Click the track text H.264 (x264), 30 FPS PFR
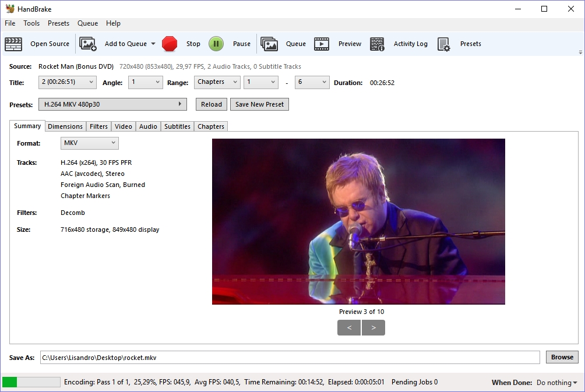The height and width of the screenshot is (392, 585). pyautogui.click(x=96, y=163)
